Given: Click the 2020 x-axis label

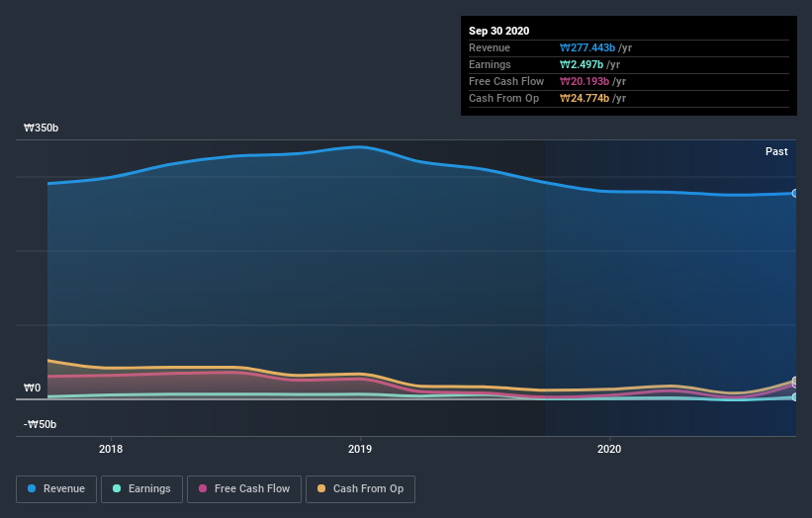Looking at the screenshot, I should click(x=609, y=449).
